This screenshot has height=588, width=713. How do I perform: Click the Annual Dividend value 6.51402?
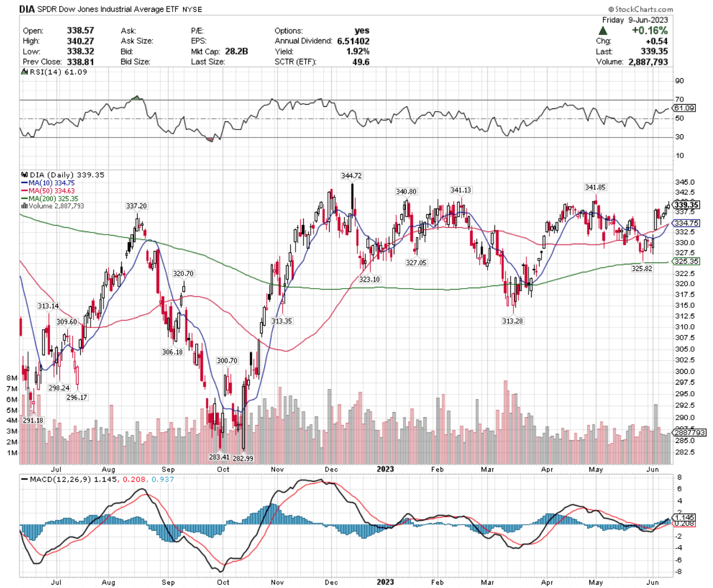(353, 41)
